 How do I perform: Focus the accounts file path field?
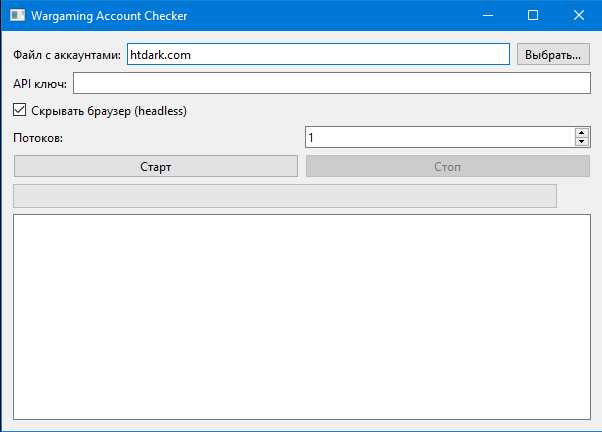point(318,54)
